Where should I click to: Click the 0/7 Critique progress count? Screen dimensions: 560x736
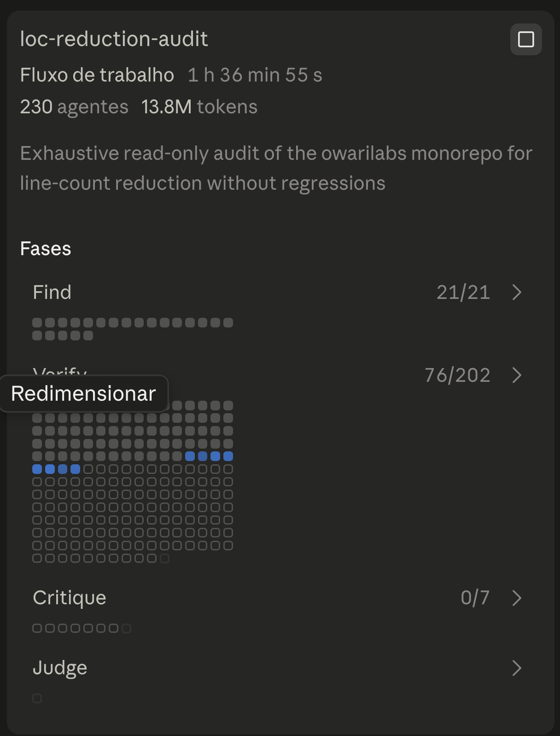(x=475, y=598)
